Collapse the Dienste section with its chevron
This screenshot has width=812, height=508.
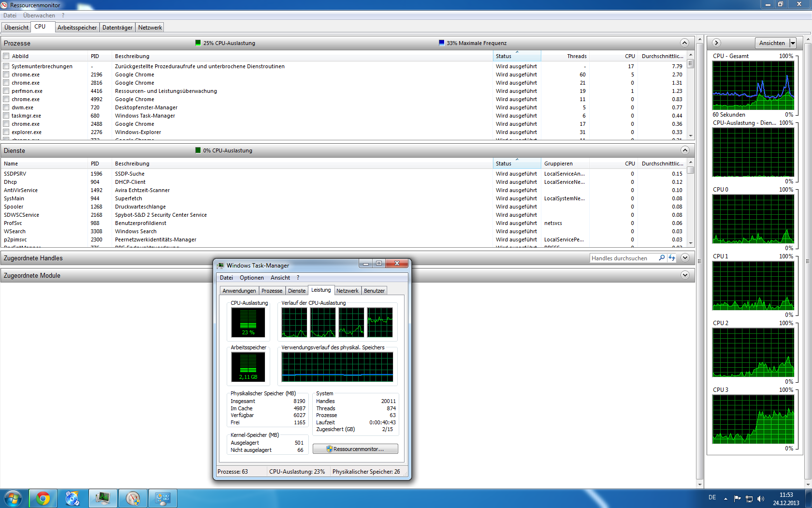(684, 150)
